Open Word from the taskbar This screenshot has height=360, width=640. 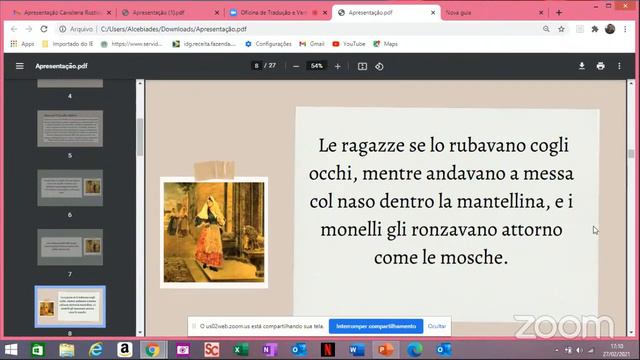(357, 350)
